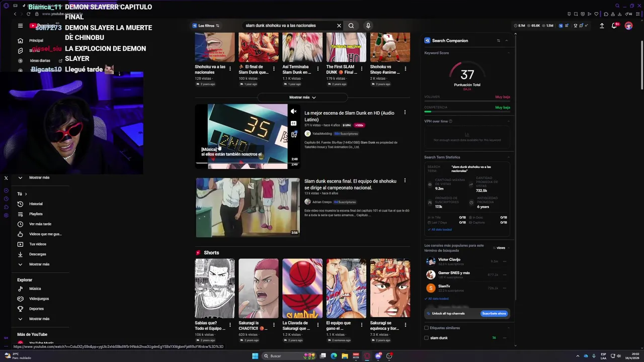The width and height of the screenshot is (644, 362).
Task: Open the taskbar weather widget
Action: coord(18,356)
